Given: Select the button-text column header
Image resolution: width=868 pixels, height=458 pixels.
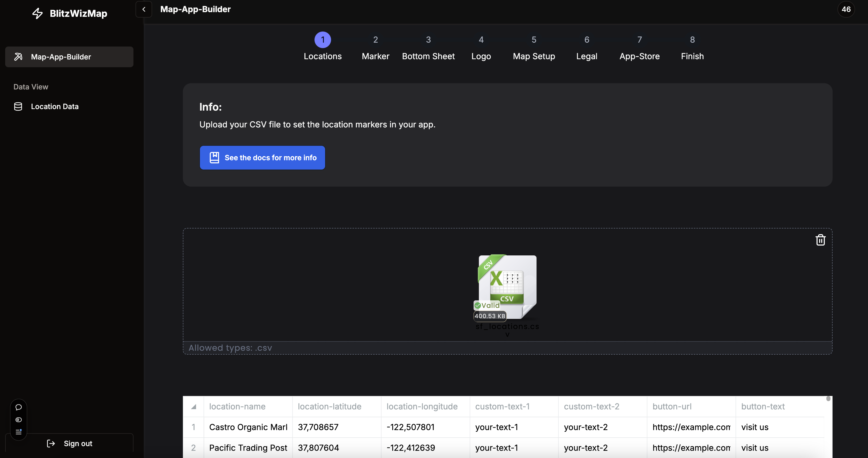Looking at the screenshot, I should pyautogui.click(x=780, y=407).
